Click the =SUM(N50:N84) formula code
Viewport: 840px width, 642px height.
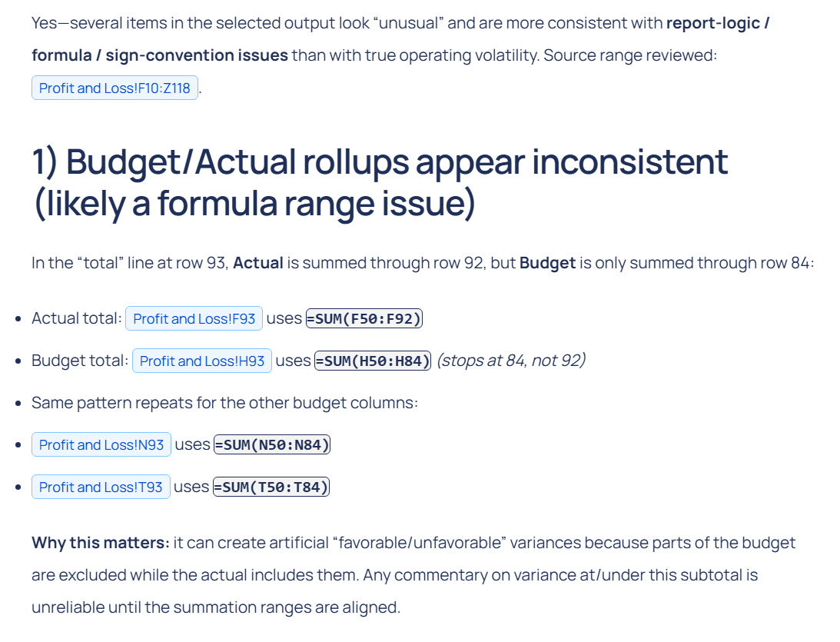coord(272,444)
